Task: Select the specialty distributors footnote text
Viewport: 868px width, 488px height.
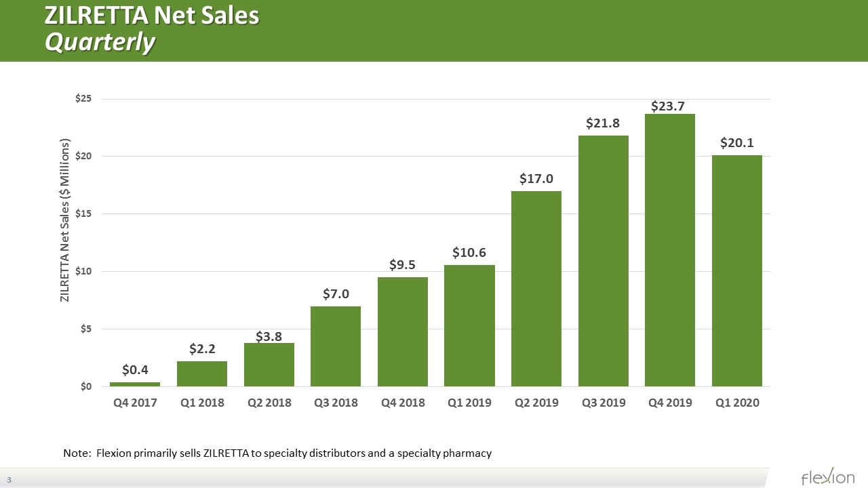Action: point(277,453)
